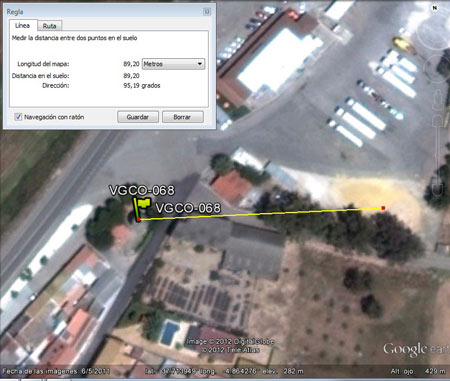Open the Metros units dropdown

(x=173, y=64)
